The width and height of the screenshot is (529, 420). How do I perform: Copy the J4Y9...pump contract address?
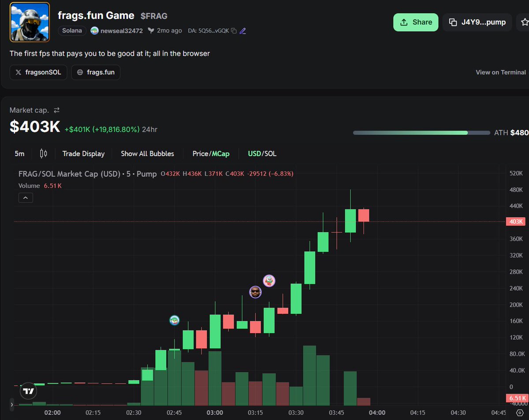pyautogui.click(x=477, y=22)
